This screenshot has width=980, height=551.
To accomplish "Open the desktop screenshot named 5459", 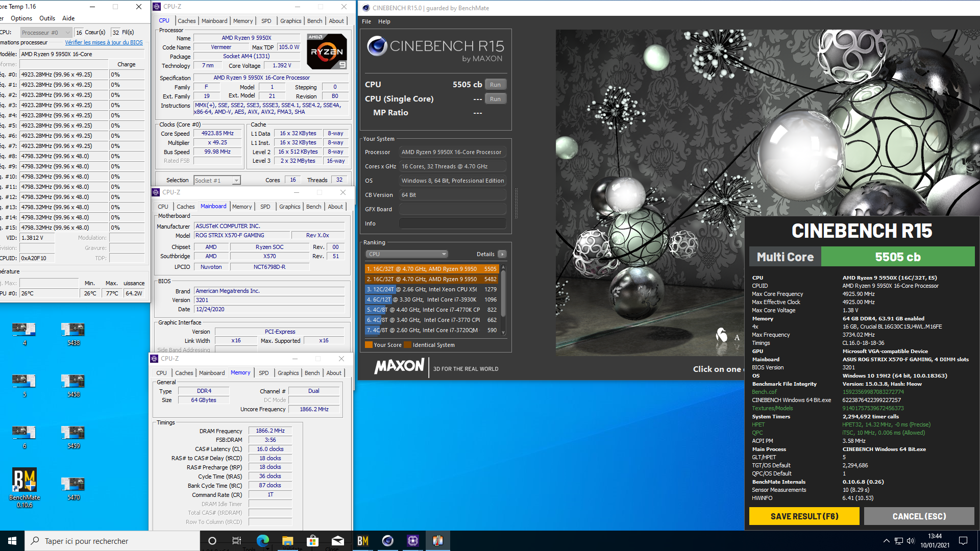I will click(73, 437).
